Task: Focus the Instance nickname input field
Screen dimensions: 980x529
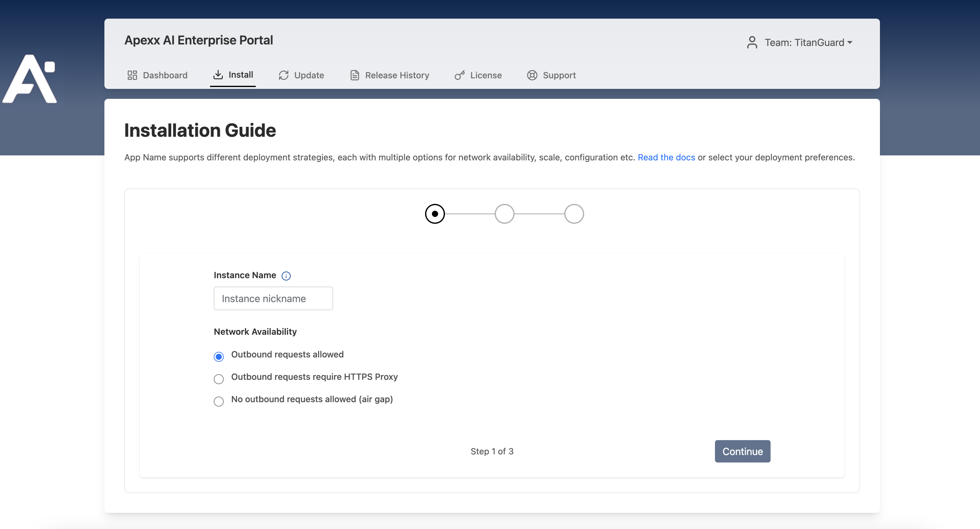Action: click(273, 298)
